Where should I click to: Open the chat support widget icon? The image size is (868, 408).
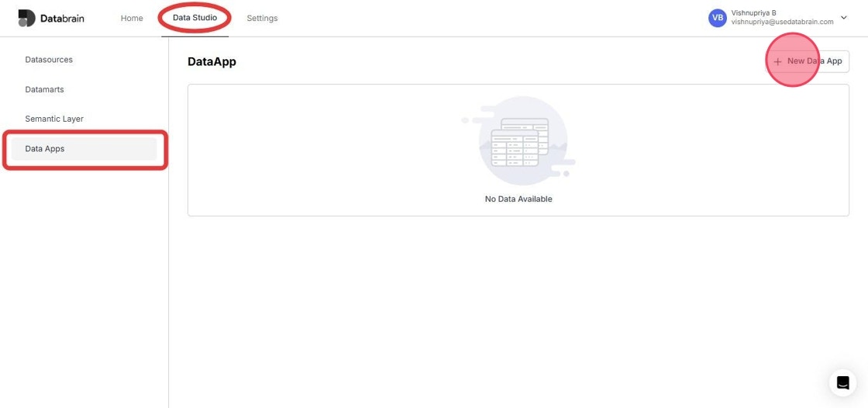[x=842, y=382]
